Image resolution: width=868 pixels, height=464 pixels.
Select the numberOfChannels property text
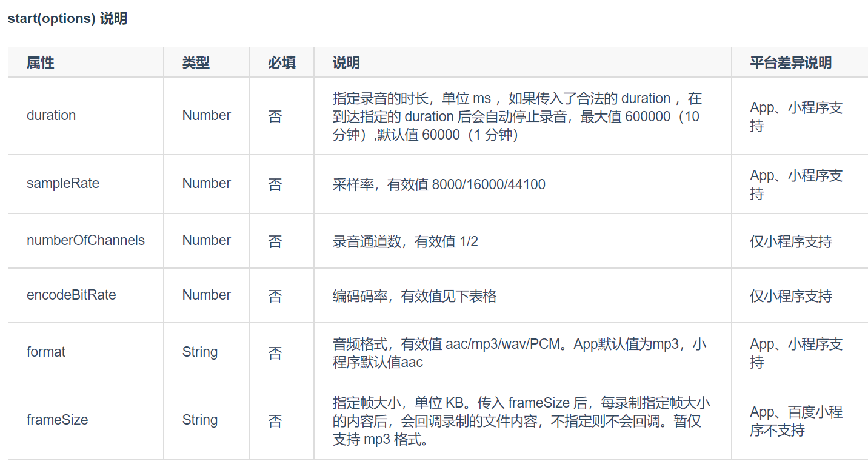85,241
